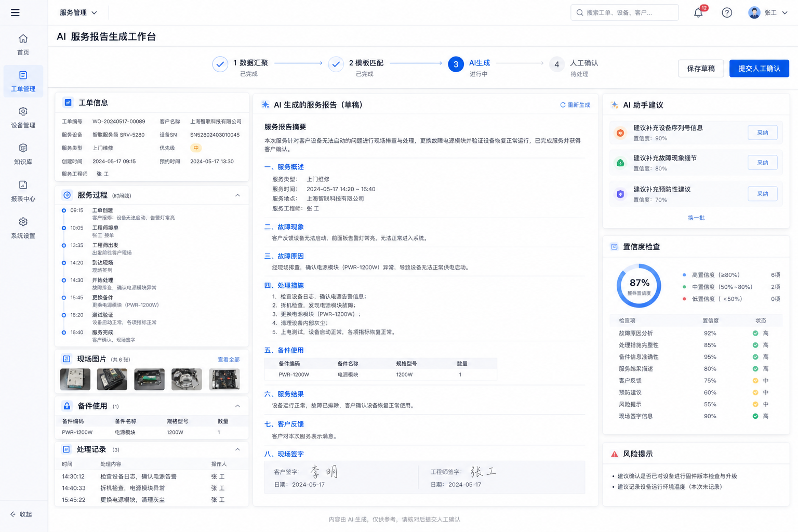Click the priority 中 badge
This screenshot has height=532, width=798.
[x=196, y=148]
